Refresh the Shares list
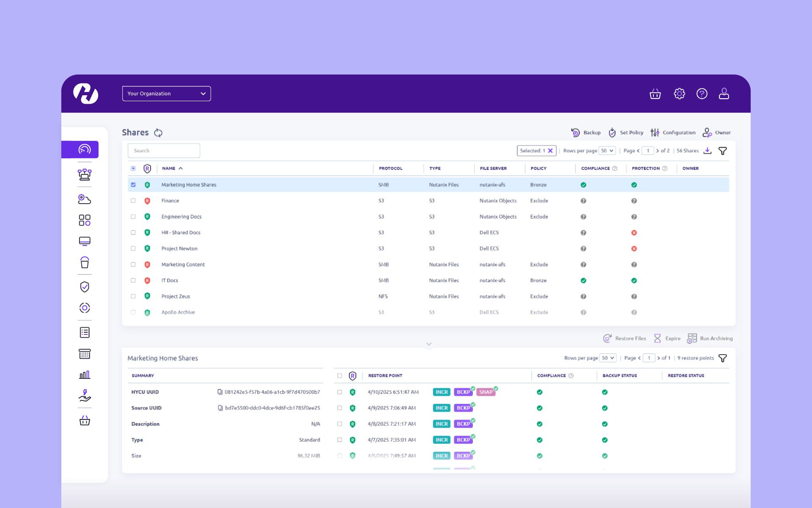This screenshot has height=508, width=812. click(x=158, y=133)
